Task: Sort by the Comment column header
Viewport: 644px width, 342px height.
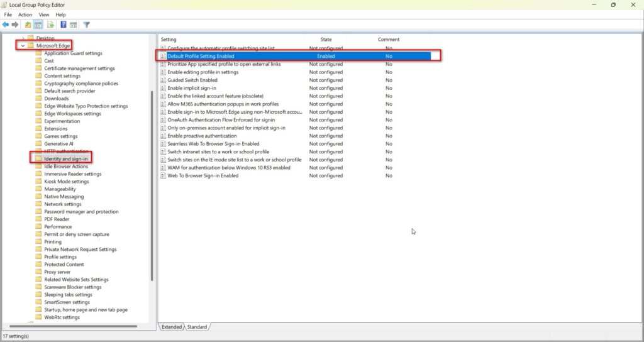Action: (x=389, y=40)
